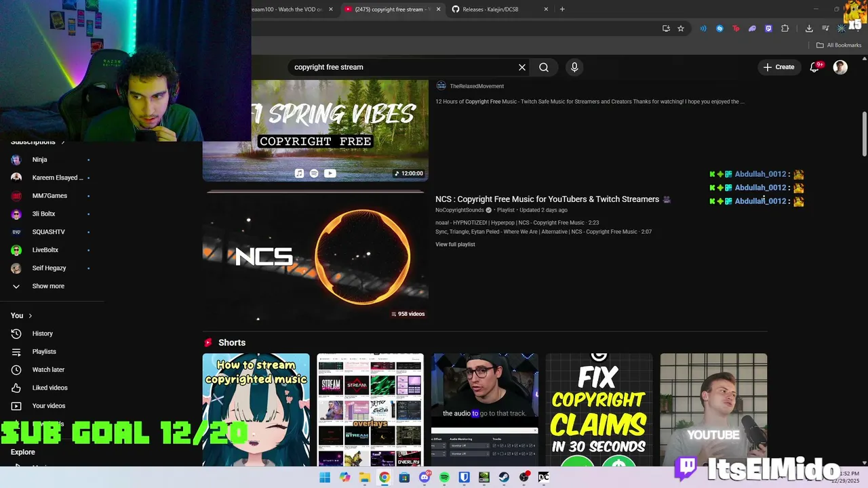Open the Windows Start menu
Image resolution: width=868 pixels, height=488 pixels.
coord(325,477)
